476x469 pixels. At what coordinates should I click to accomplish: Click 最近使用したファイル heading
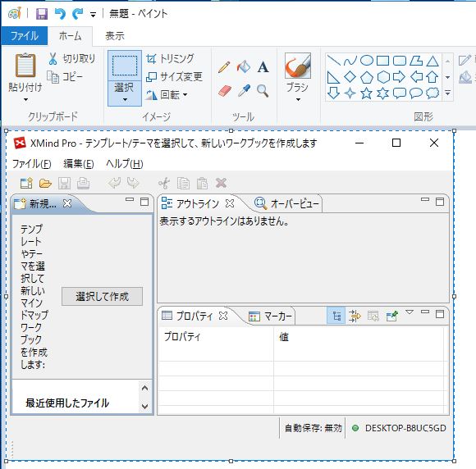click(67, 403)
